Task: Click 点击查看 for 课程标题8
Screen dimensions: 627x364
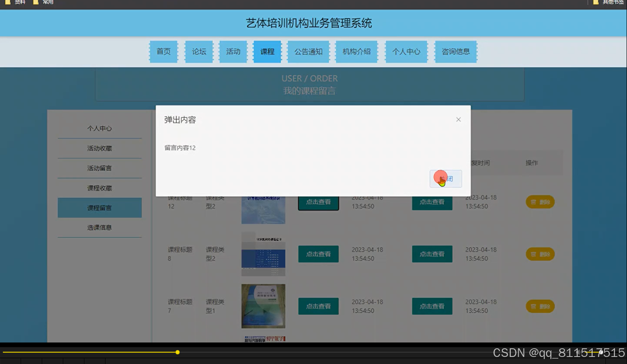Action: [318, 254]
